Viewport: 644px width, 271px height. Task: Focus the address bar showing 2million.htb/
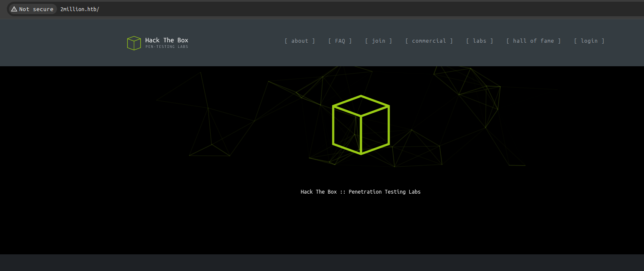(x=80, y=9)
